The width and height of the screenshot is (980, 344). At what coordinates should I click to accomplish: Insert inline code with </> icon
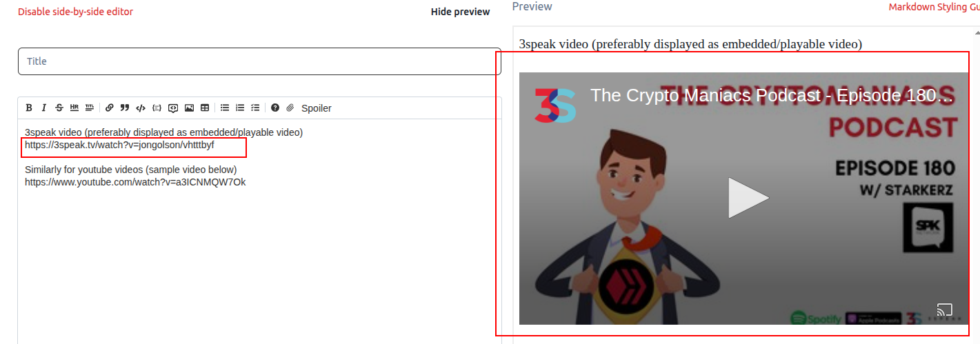(141, 108)
